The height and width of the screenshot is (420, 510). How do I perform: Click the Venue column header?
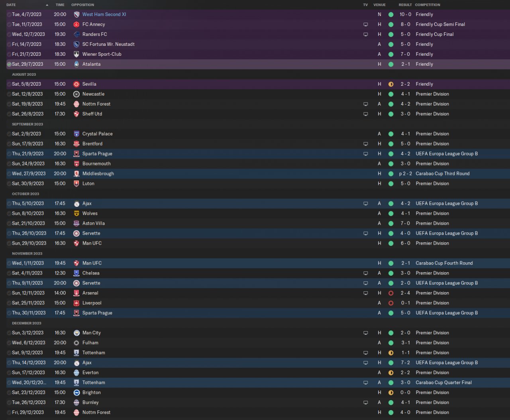tap(379, 5)
